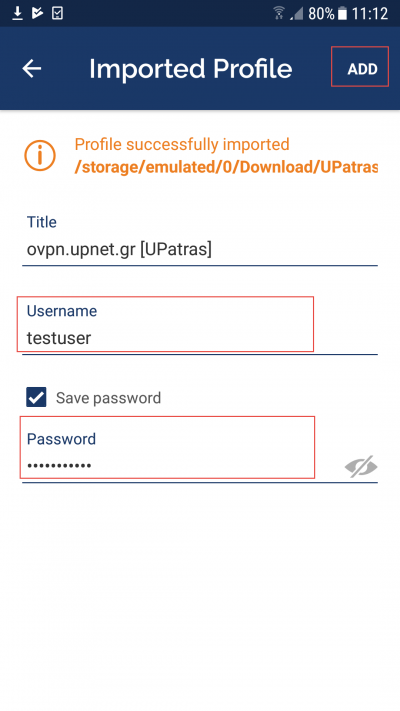Tap the play-store check notification icon
The width and height of the screenshot is (400, 711).
(37, 14)
